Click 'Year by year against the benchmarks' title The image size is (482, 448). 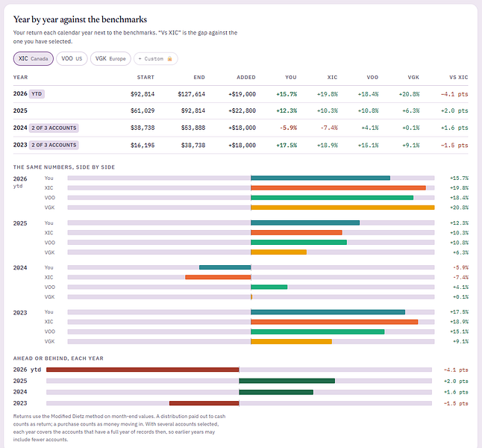point(80,19)
